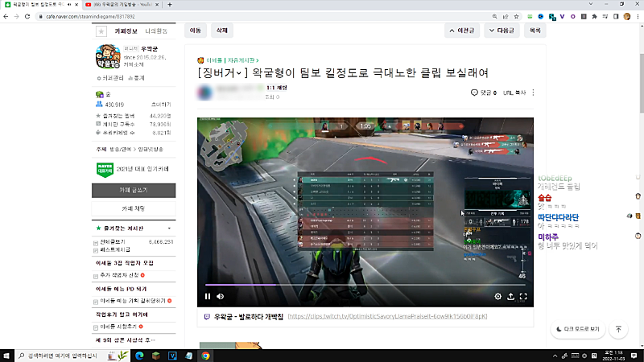Click the video share upload icon
The height and width of the screenshot is (362, 644).
pyautogui.click(x=510, y=296)
